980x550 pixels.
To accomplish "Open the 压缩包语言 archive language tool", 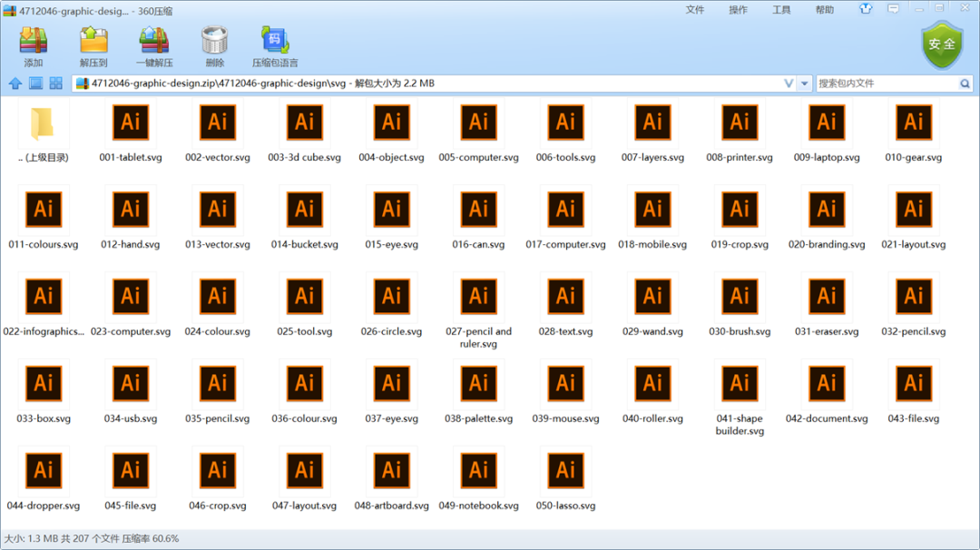I will [275, 41].
